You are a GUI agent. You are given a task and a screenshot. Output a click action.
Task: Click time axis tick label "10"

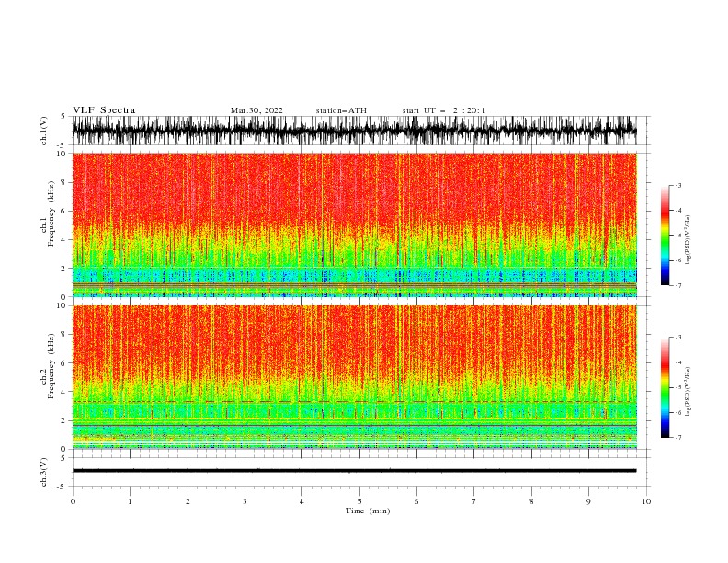click(x=646, y=501)
